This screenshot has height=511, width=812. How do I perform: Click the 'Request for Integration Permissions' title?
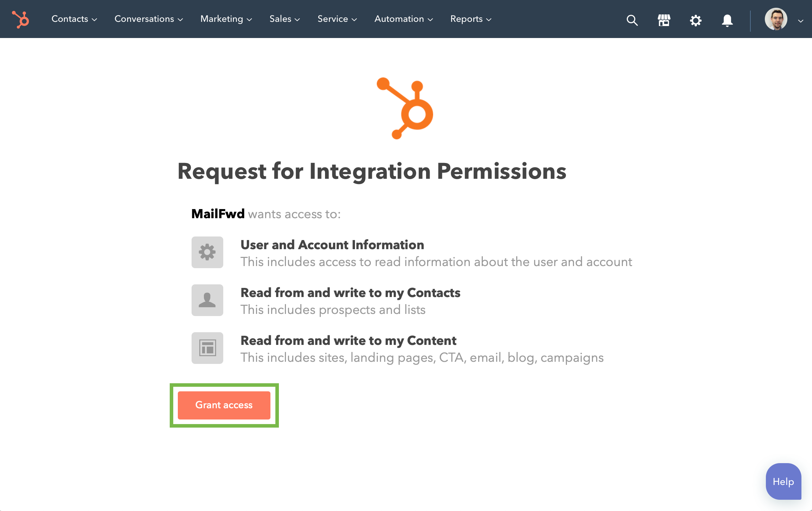(372, 171)
